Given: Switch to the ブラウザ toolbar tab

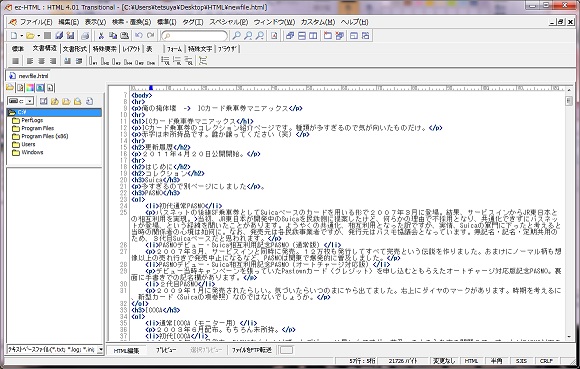Looking at the screenshot, I should pos(228,49).
